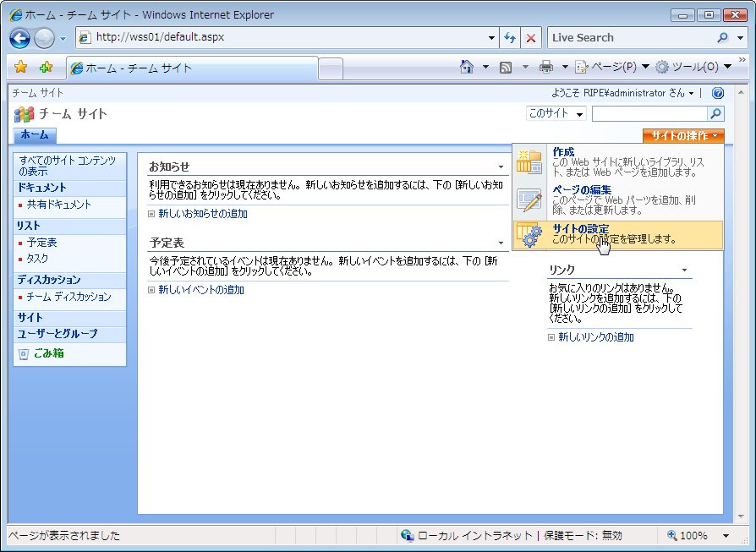Open the ツール(O) menu
This screenshot has height=552, width=756.
pyautogui.click(x=693, y=67)
